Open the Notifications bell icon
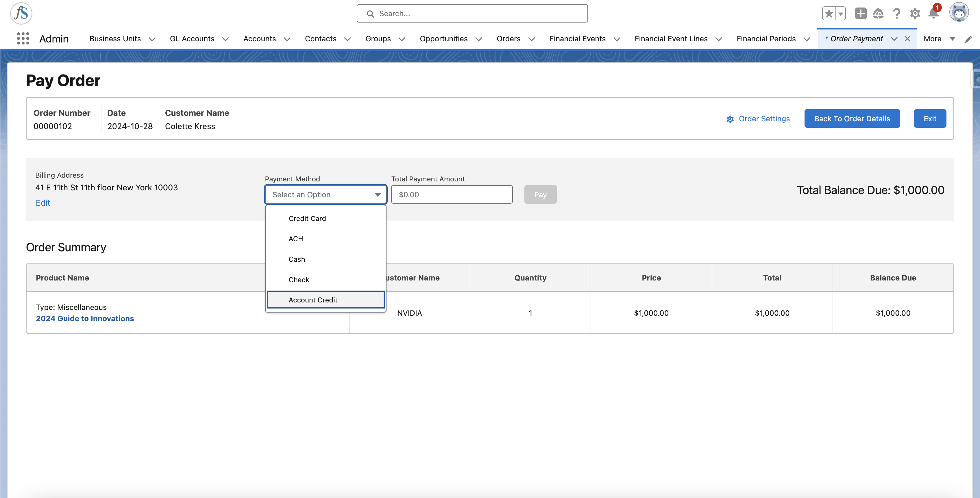This screenshot has width=980, height=498. 933,13
